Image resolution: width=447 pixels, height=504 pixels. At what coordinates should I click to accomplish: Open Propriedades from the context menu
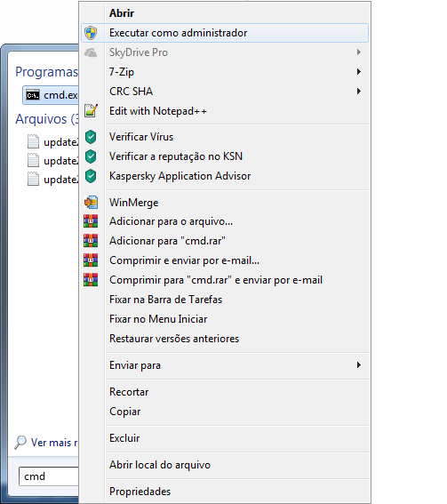point(225,492)
